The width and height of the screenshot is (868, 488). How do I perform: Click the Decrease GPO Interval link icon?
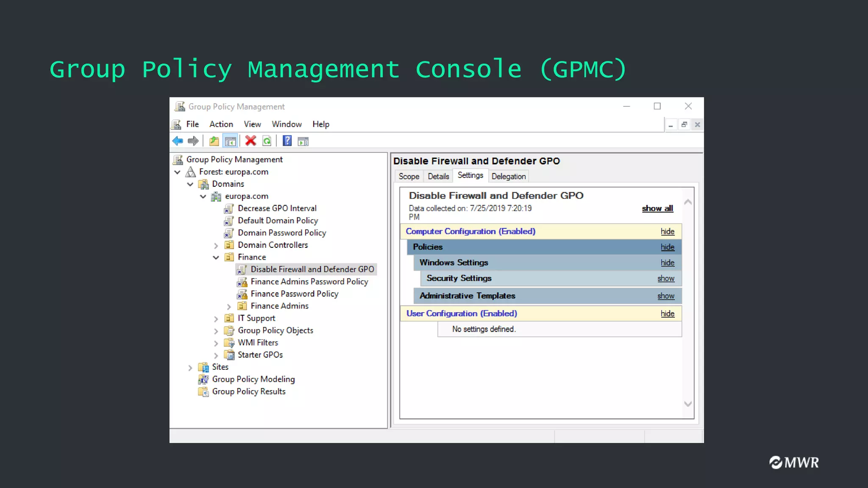[229, 208]
